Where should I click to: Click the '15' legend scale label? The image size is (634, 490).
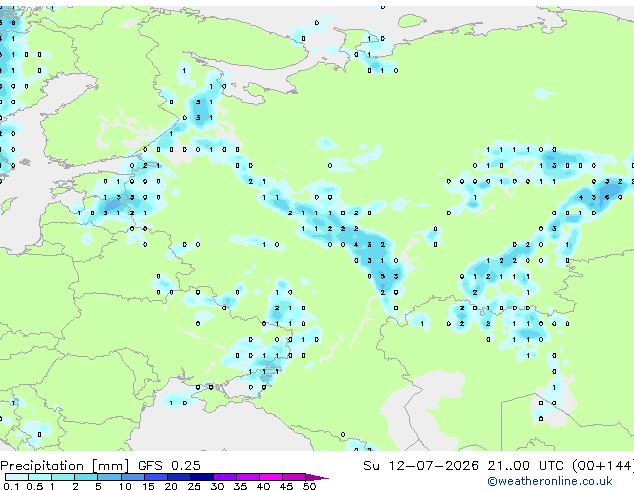tap(148, 486)
